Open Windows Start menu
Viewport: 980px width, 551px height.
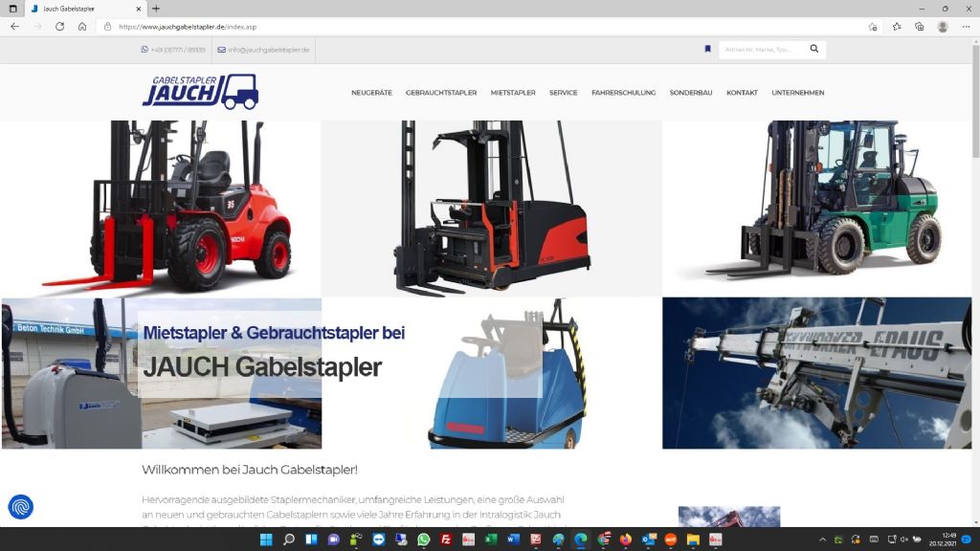266,540
